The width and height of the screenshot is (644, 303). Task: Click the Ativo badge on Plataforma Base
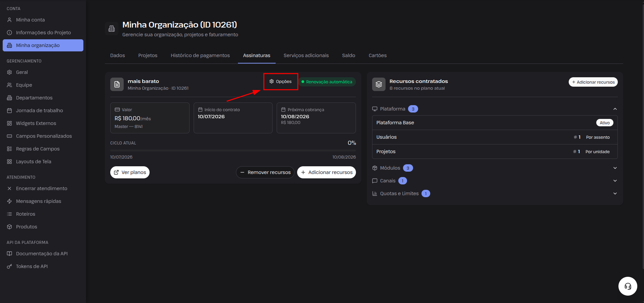click(605, 123)
